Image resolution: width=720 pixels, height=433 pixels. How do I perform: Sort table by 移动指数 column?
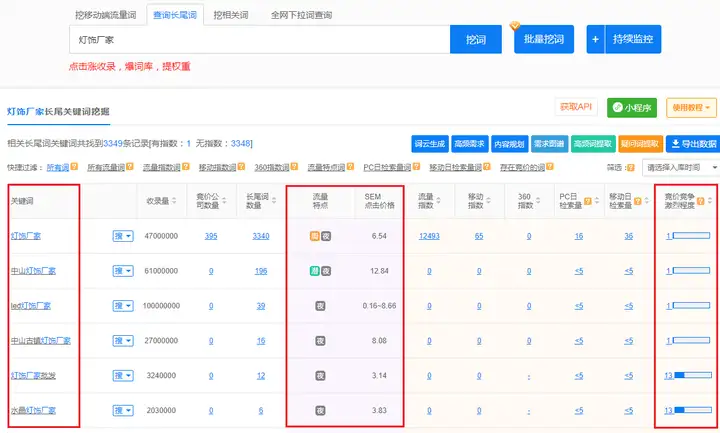[x=489, y=201]
